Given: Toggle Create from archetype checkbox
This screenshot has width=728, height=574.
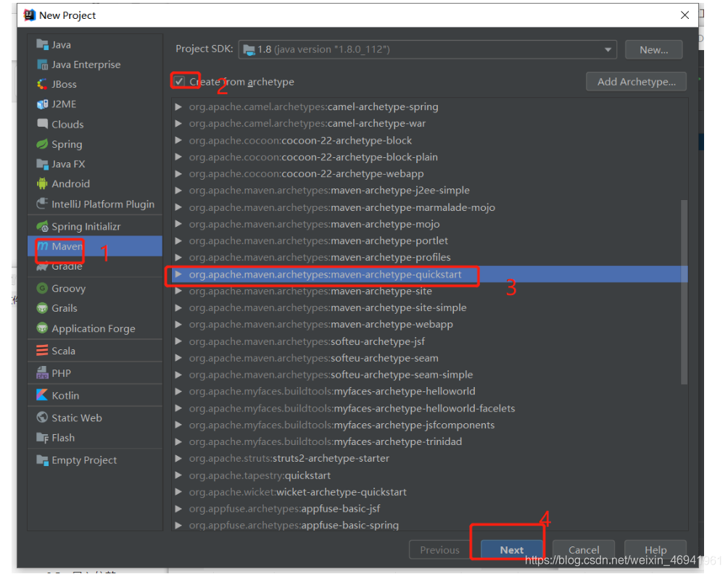Looking at the screenshot, I should pyautogui.click(x=179, y=81).
